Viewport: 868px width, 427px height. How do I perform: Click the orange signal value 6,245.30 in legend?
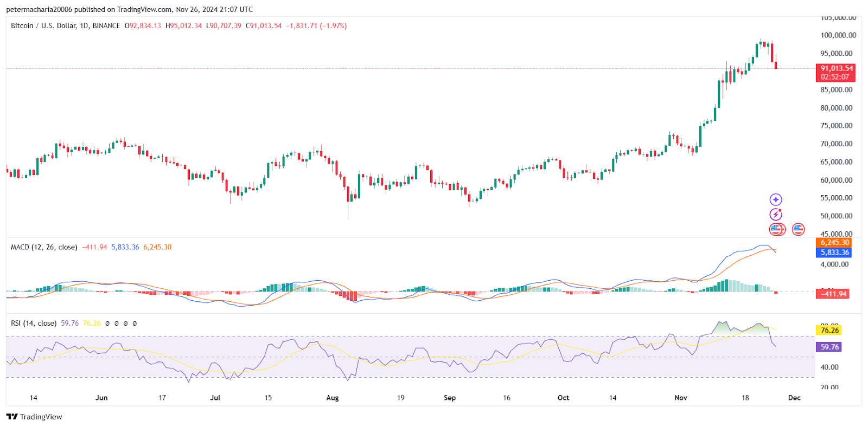click(x=157, y=247)
